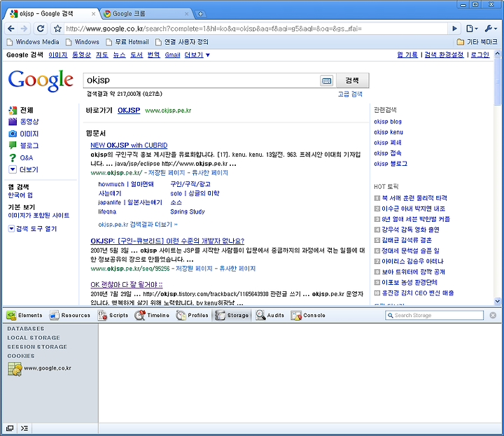504x436 pixels.
Task: Open 웹 기록 web history link
Action: [407, 55]
